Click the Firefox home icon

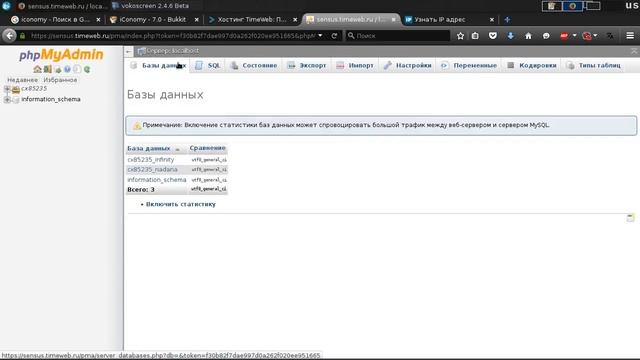point(528,36)
